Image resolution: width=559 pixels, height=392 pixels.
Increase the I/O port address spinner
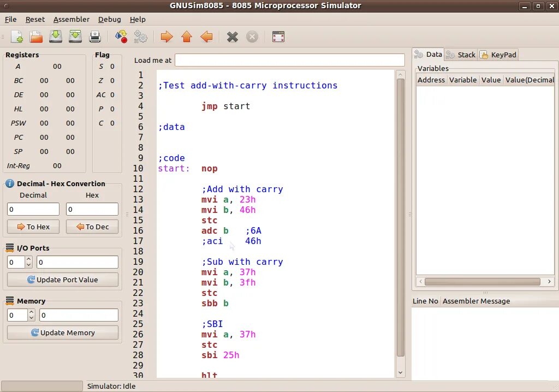pyautogui.click(x=28, y=259)
